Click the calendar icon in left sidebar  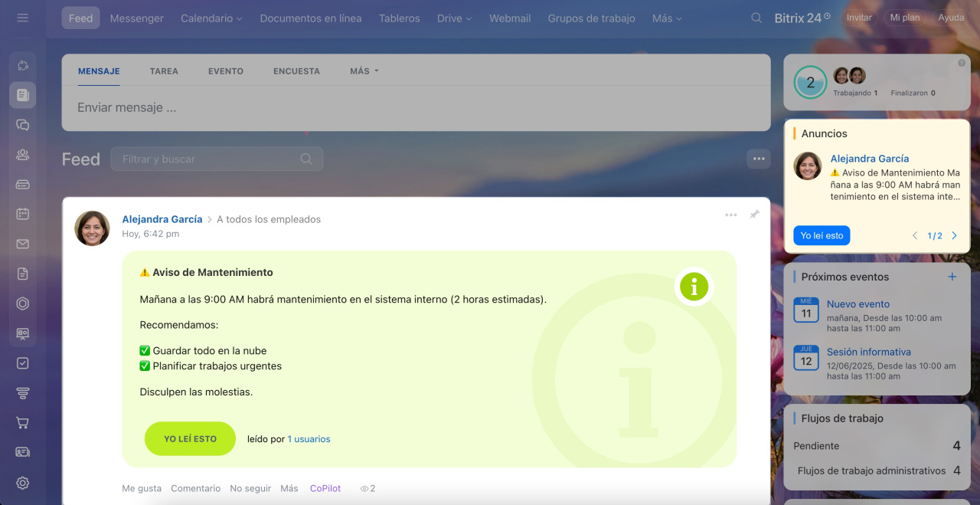[22, 215]
